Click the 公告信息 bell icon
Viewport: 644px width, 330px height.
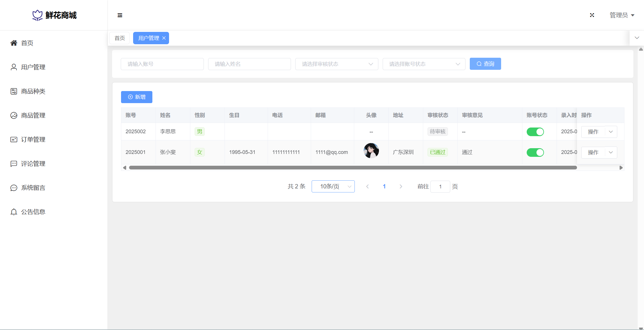point(14,212)
